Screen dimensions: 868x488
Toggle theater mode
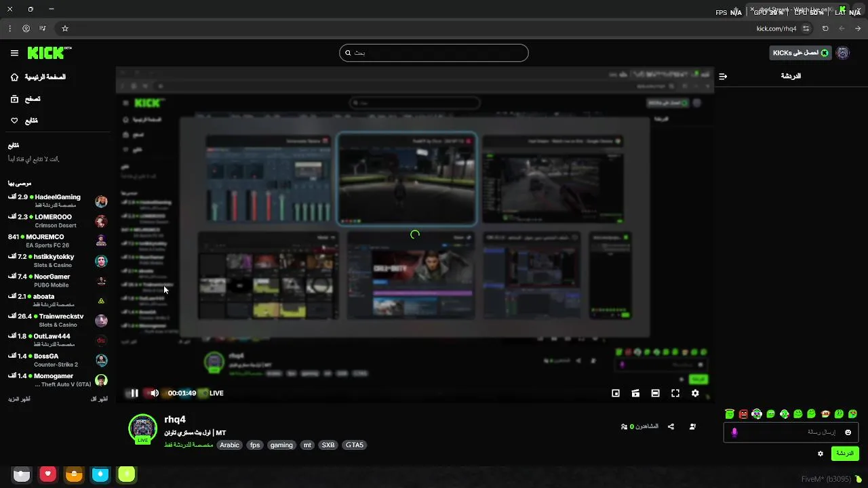click(655, 393)
